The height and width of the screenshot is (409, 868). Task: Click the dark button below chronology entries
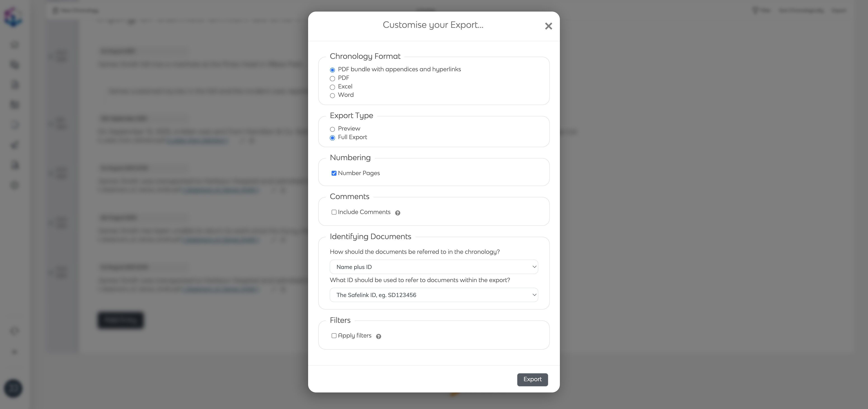120,320
